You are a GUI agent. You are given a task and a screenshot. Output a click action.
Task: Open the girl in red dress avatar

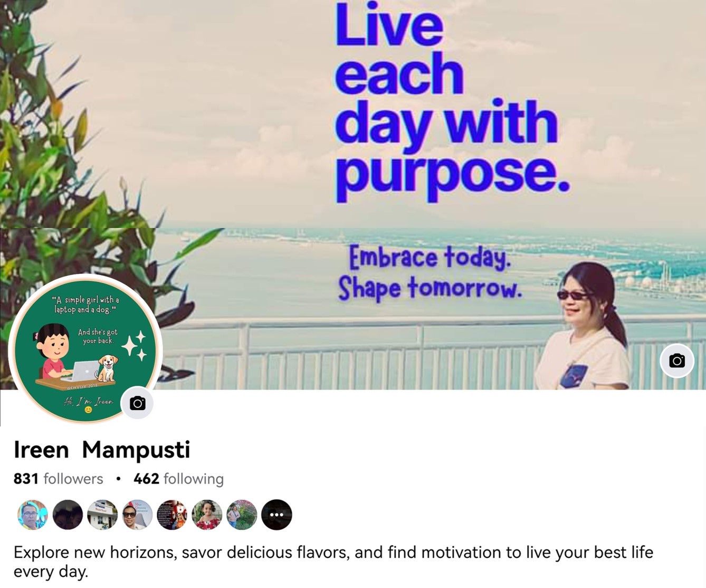click(207, 515)
